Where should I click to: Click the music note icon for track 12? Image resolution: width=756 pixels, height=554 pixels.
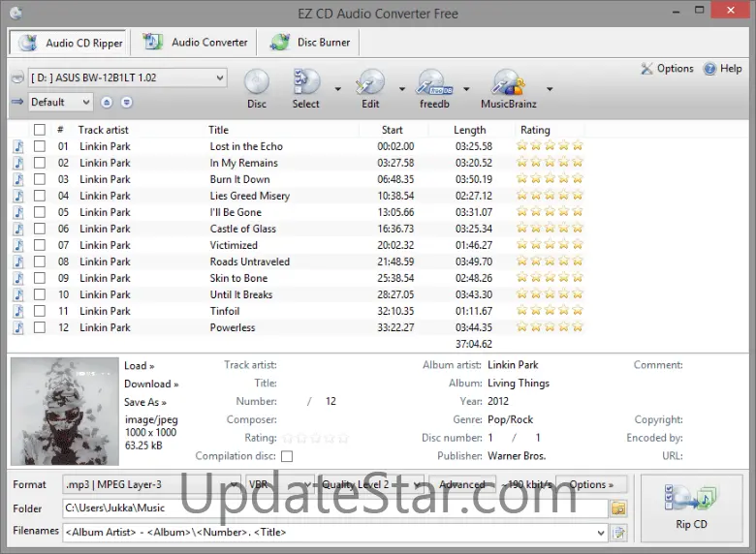click(x=18, y=327)
